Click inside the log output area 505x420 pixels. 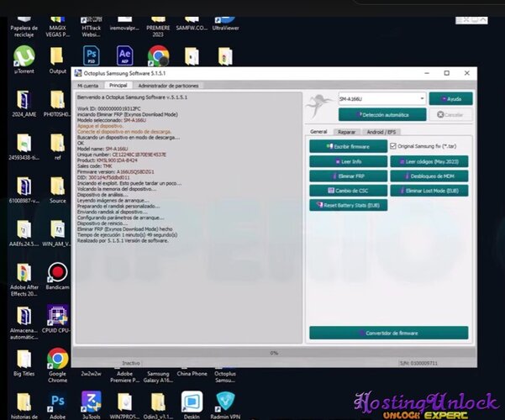189,218
